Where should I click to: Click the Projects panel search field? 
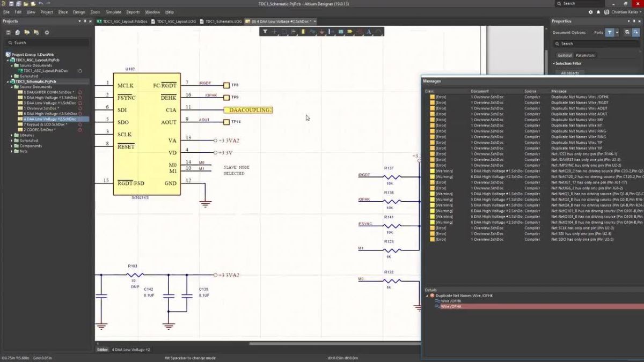(47, 42)
